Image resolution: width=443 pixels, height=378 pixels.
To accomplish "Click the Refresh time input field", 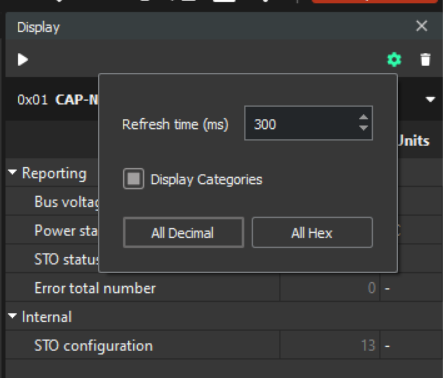I will tap(308, 123).
